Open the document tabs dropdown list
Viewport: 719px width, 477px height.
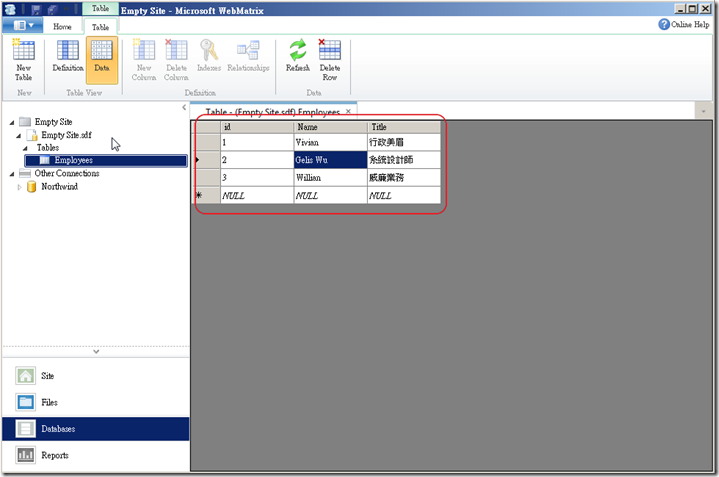[x=703, y=111]
